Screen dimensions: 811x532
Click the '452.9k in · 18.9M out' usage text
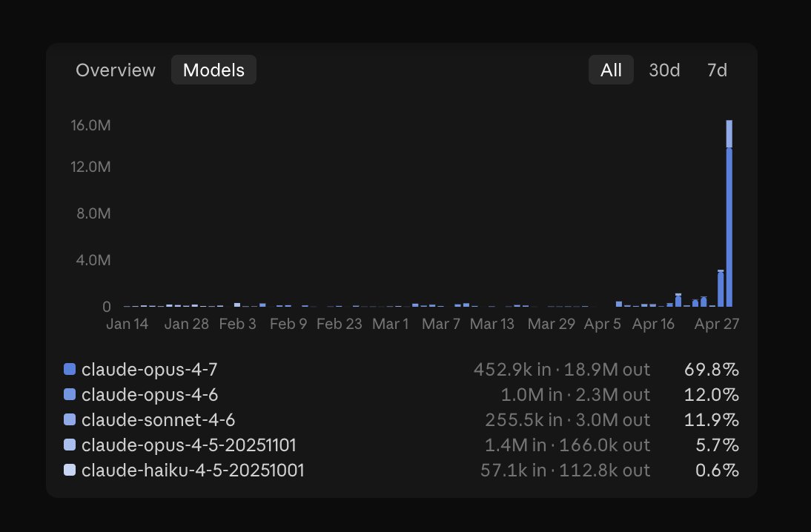point(562,370)
